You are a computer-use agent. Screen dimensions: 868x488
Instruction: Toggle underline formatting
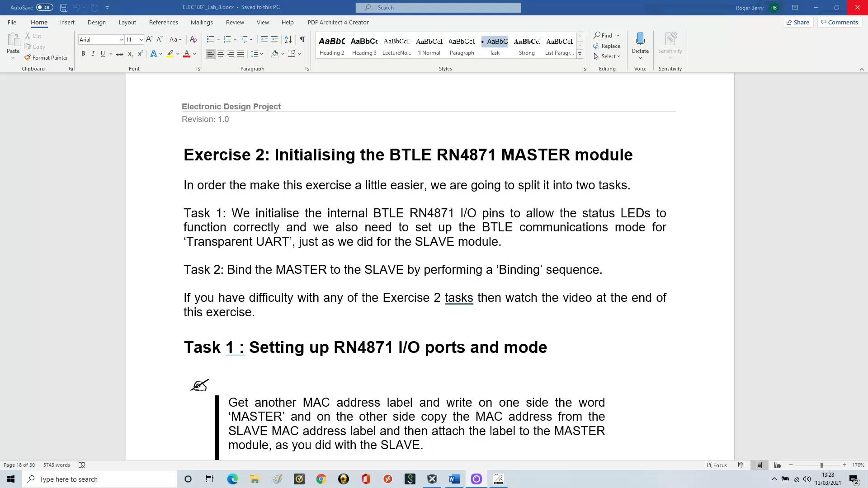tap(103, 53)
